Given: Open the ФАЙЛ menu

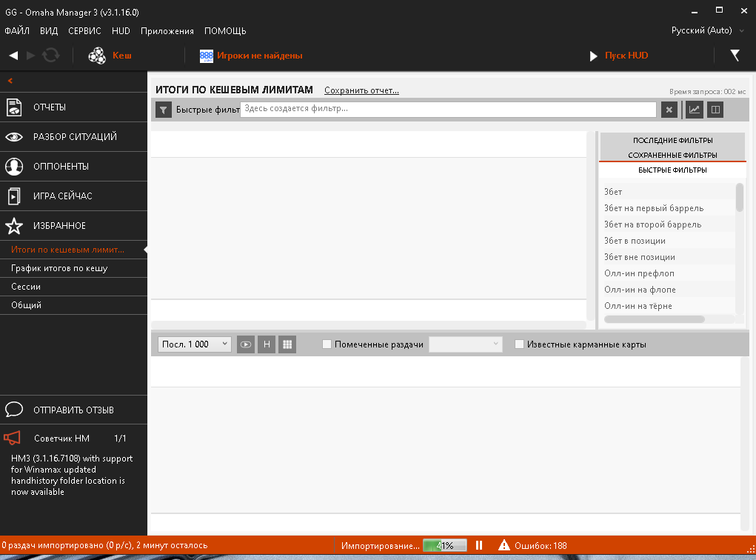Looking at the screenshot, I should (17, 31).
